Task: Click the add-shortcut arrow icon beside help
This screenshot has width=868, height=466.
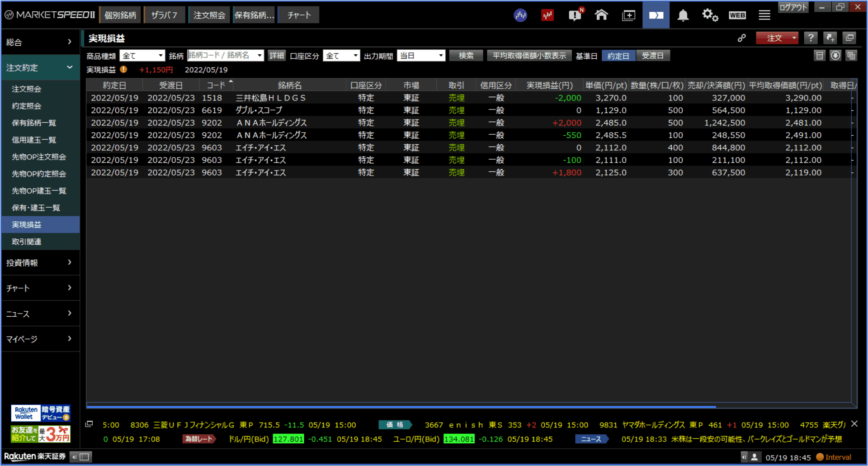Action: pos(830,38)
